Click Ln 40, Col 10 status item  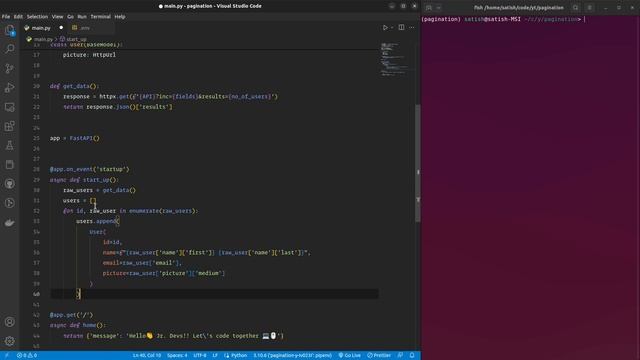click(147, 356)
